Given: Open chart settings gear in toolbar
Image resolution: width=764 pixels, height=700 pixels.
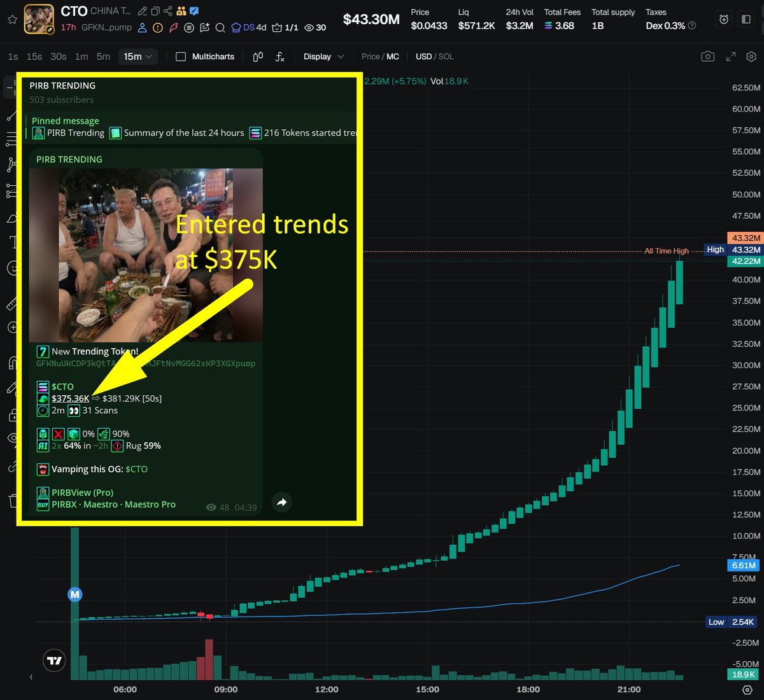Looking at the screenshot, I should [751, 57].
